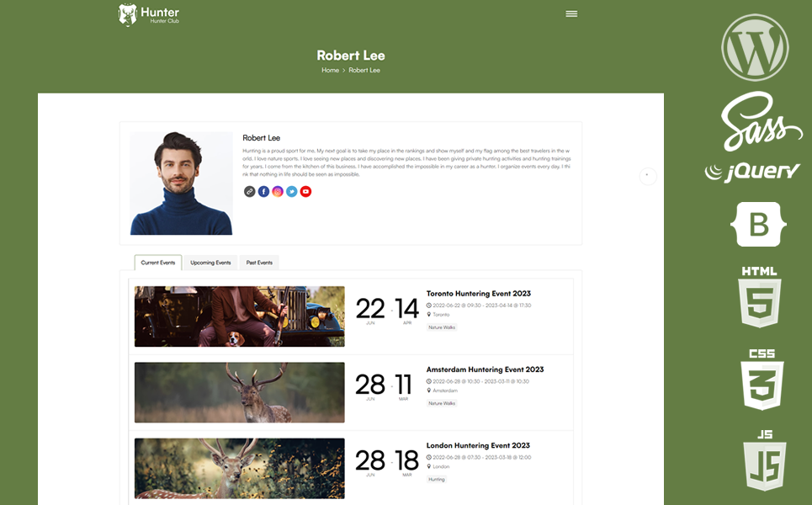Open the YouTube social icon
Screen dimensions: 812x505
pos(305,192)
